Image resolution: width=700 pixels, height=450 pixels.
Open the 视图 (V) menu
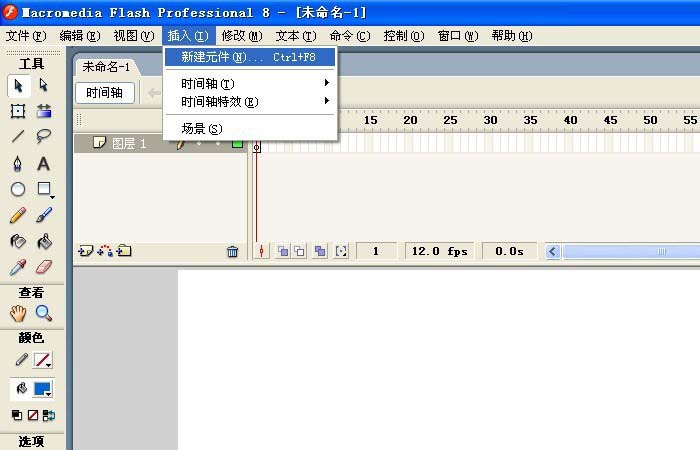click(x=134, y=36)
